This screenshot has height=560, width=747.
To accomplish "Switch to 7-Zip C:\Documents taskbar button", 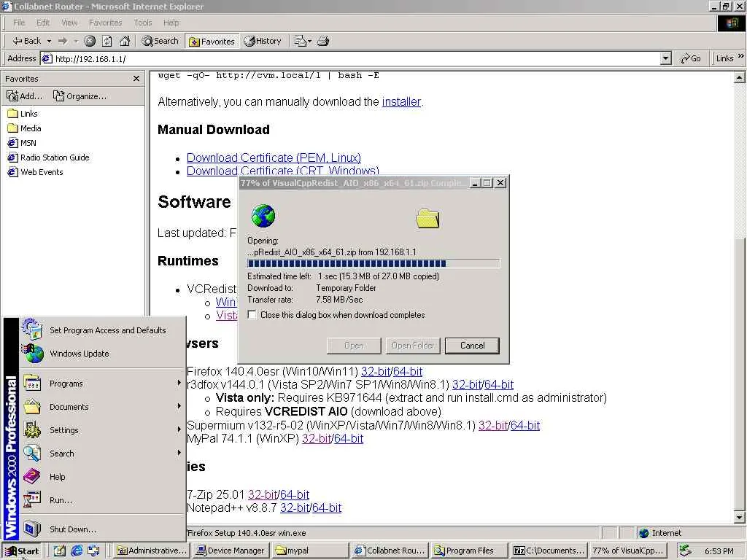I will [549, 551].
